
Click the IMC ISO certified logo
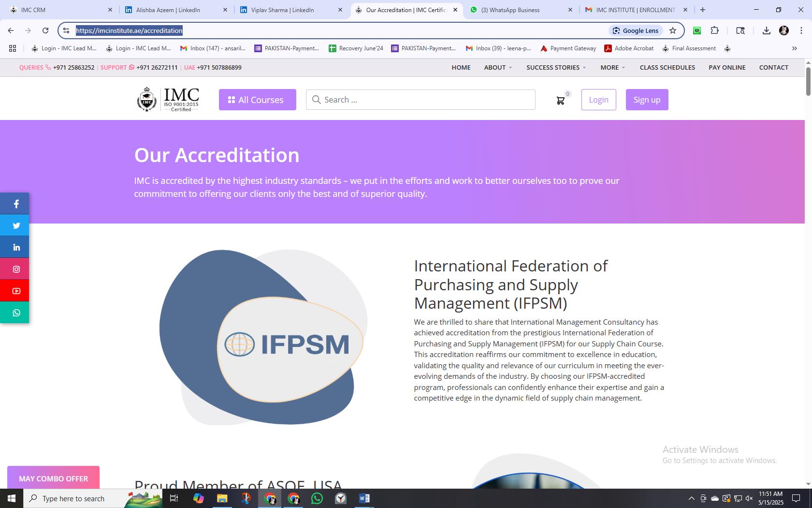pos(168,99)
